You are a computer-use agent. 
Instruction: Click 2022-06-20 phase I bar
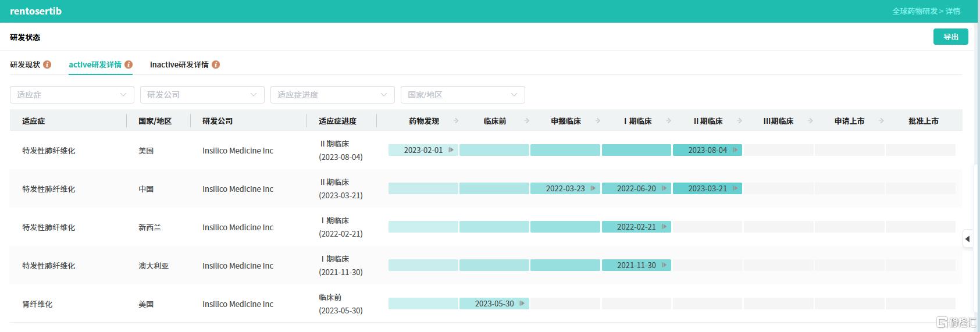[636, 188]
